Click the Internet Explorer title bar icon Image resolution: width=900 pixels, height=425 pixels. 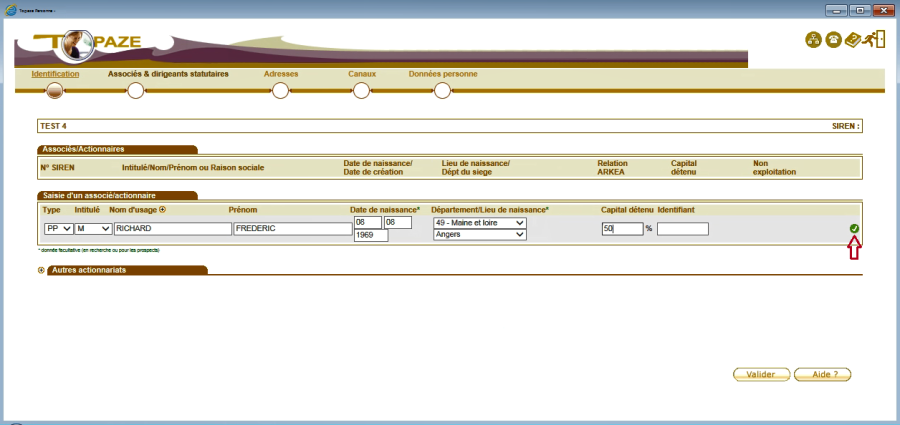click(10, 7)
